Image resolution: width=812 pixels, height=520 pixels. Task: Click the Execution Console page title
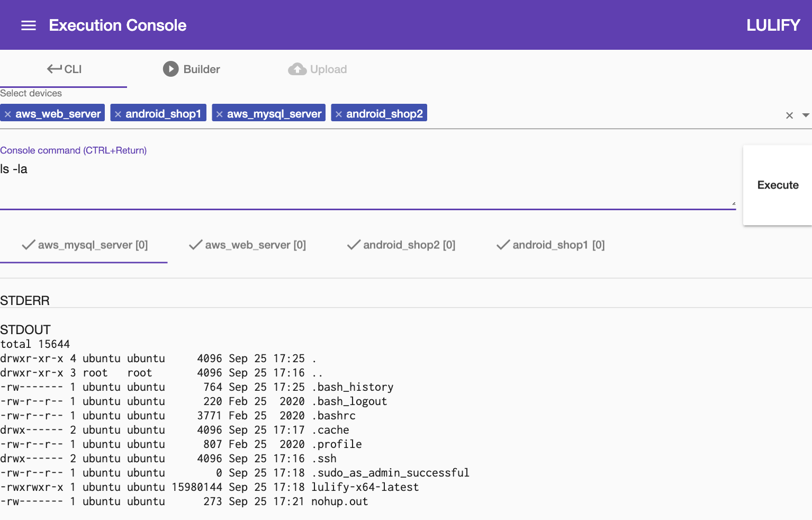click(118, 25)
